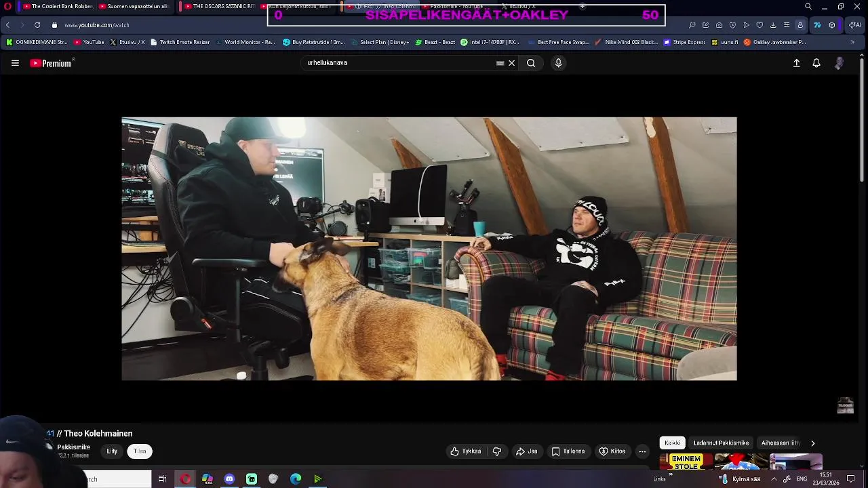Open Opera GX from the taskbar

click(x=185, y=479)
